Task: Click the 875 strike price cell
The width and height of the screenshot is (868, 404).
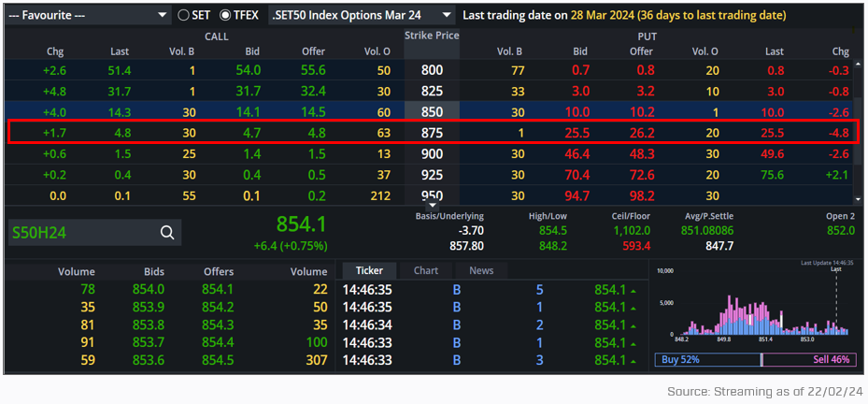Action: click(x=432, y=133)
